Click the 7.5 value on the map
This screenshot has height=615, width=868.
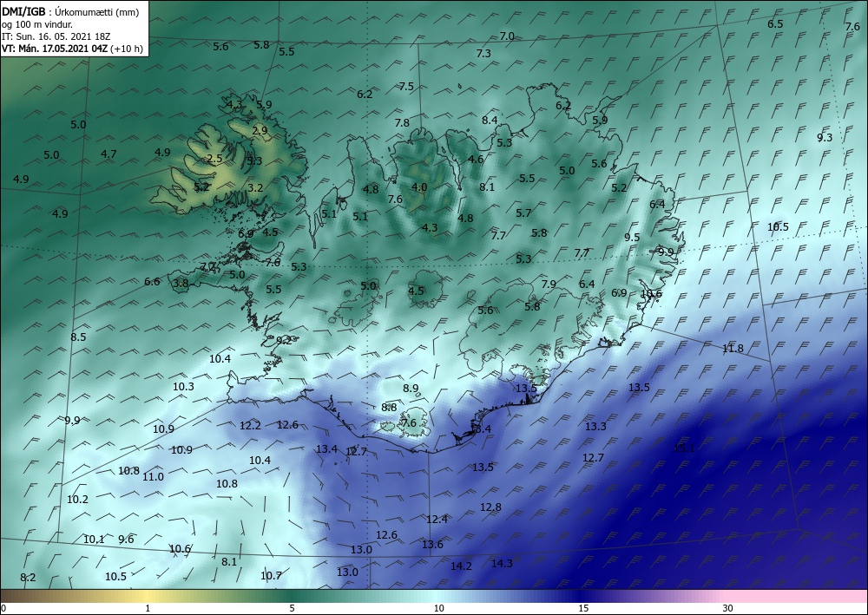pos(406,86)
